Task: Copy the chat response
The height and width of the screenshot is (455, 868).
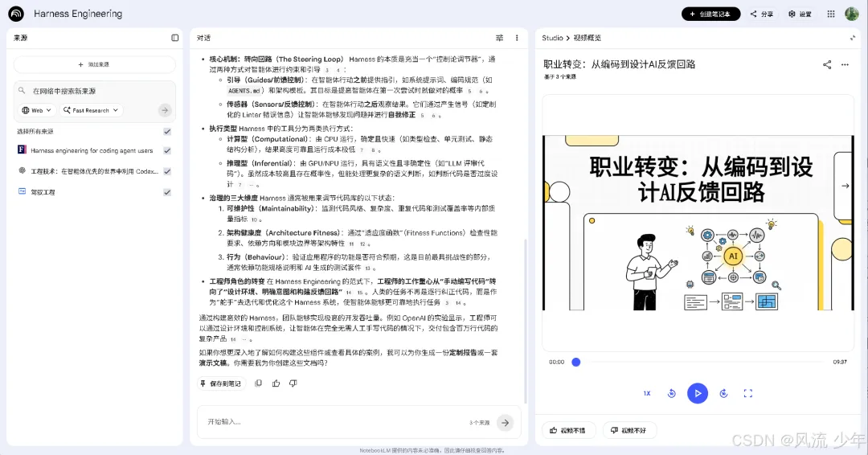Action: (x=258, y=383)
